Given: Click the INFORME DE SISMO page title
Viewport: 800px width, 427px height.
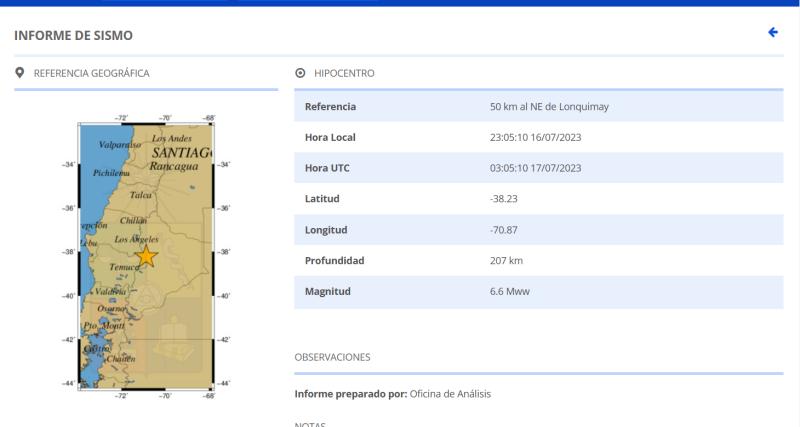Looking at the screenshot, I should [x=73, y=36].
